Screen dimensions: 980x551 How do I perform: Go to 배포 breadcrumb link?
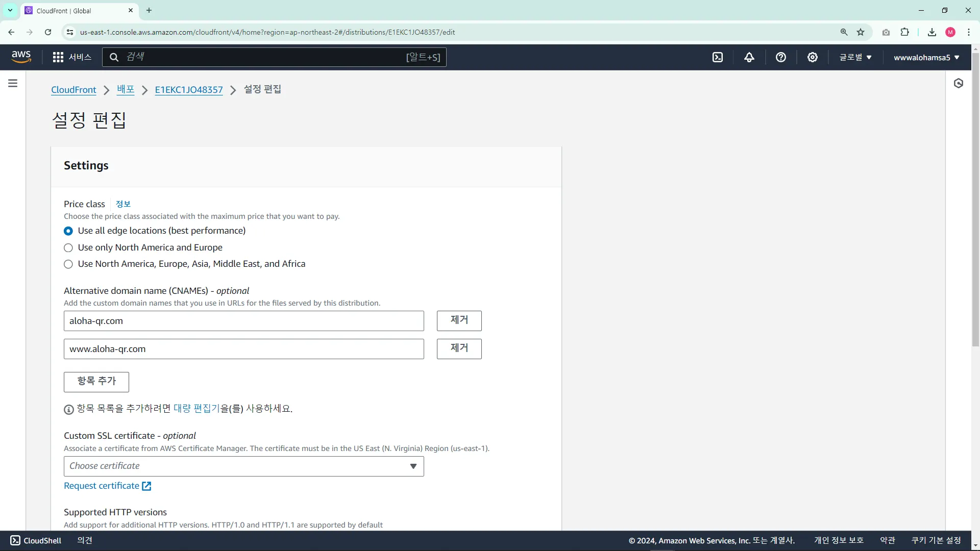[126, 90]
